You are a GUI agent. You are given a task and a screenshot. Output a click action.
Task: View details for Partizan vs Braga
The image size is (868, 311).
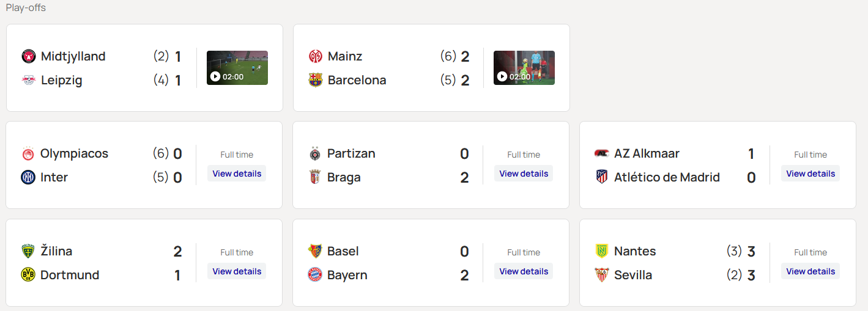[524, 174]
